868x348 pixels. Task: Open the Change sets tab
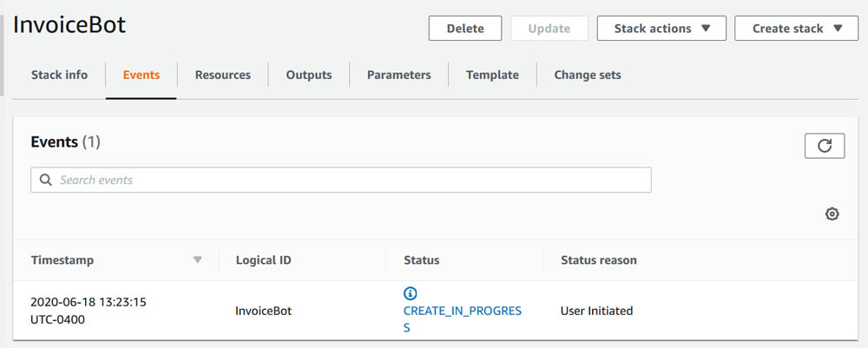tap(588, 75)
